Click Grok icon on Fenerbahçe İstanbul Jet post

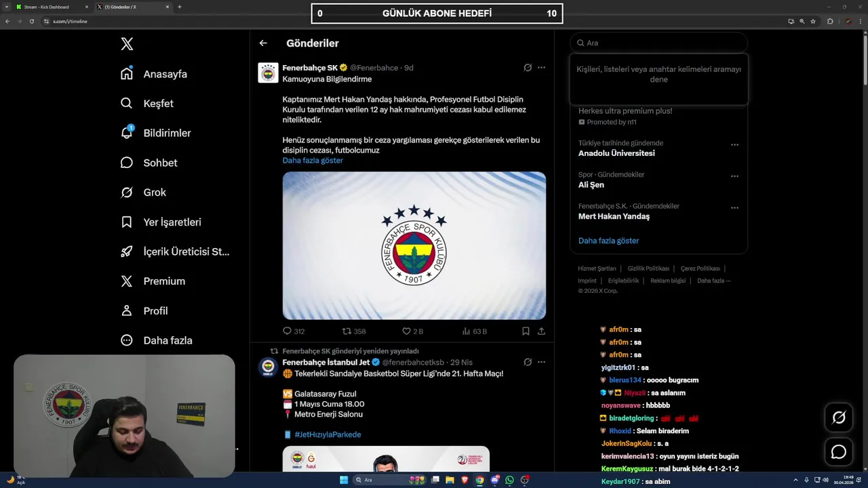[528, 363]
